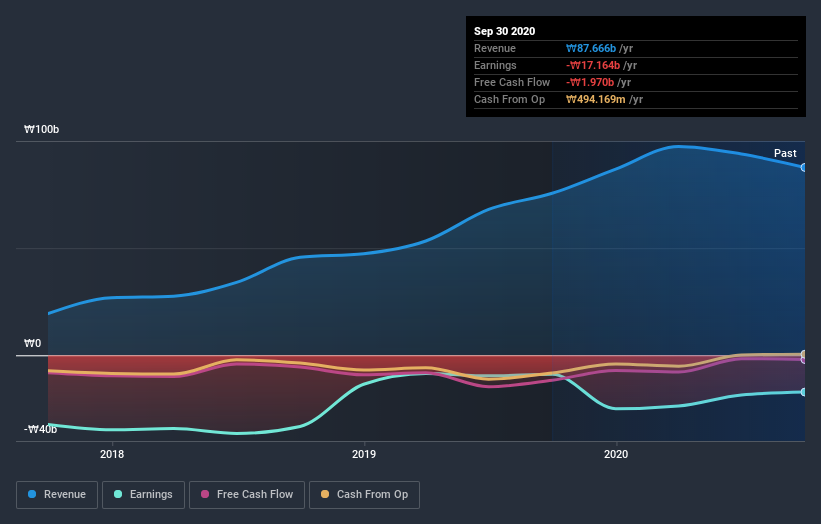Click the -₩17.164b earnings value
Viewport: 821px width, 524px height.
tap(593, 65)
